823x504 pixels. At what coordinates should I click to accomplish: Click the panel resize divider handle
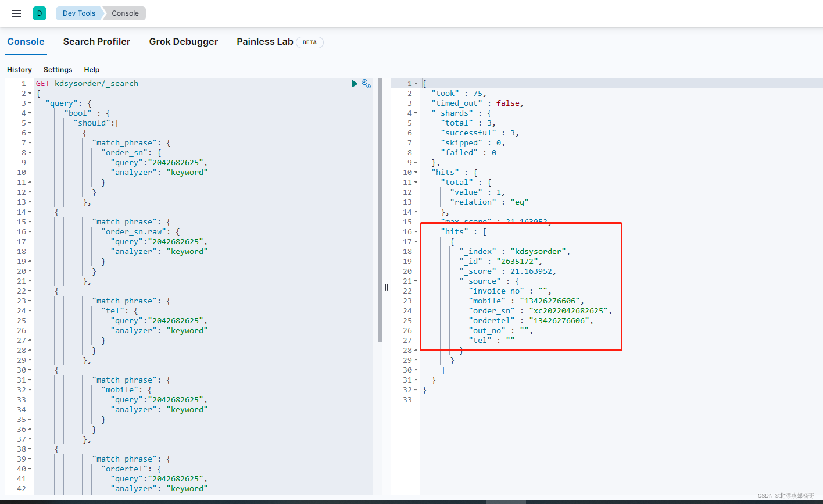click(x=387, y=287)
